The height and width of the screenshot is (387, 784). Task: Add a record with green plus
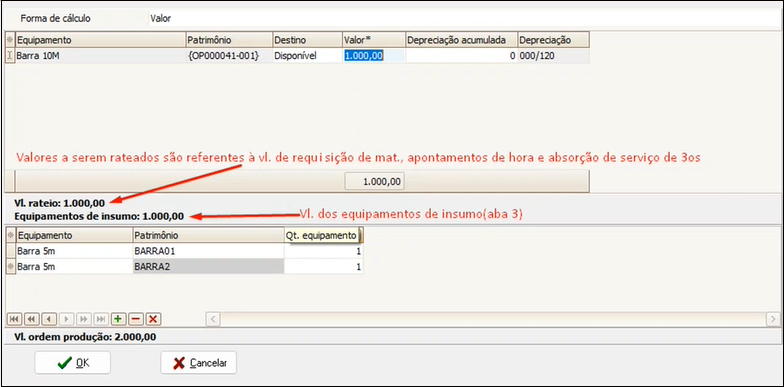click(118, 319)
